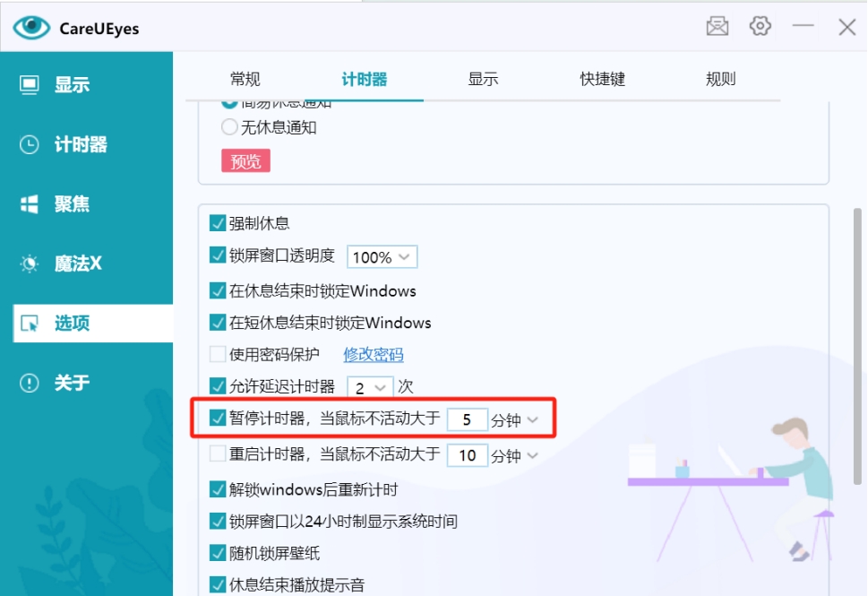Open the mail feedback icon in title bar
Image resolution: width=868 pixels, height=596 pixels.
click(718, 27)
